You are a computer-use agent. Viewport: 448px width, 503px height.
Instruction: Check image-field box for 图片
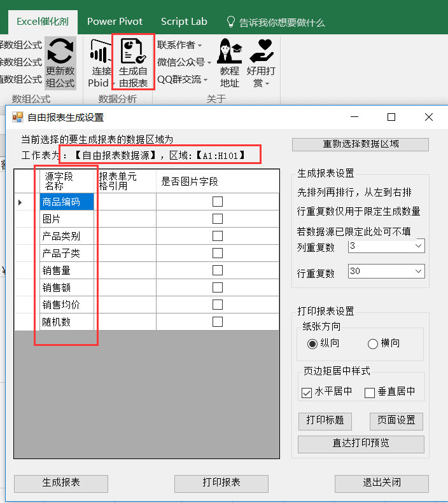tap(218, 219)
